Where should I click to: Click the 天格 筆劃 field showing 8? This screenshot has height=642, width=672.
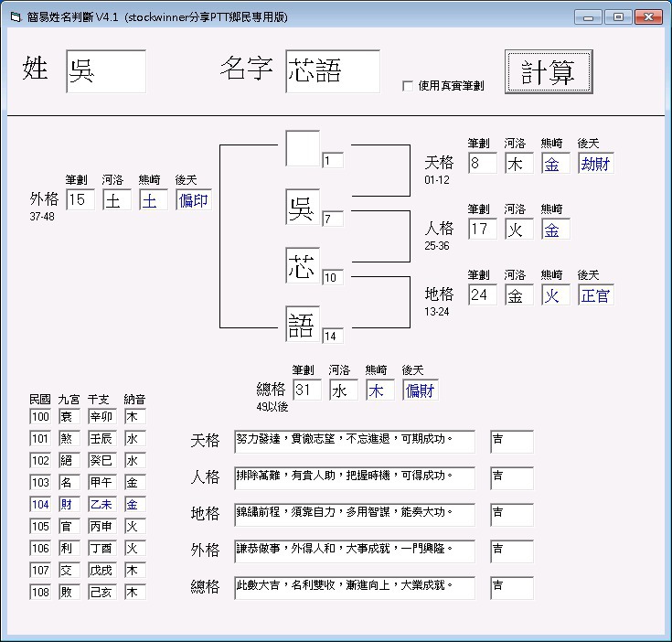point(483,163)
